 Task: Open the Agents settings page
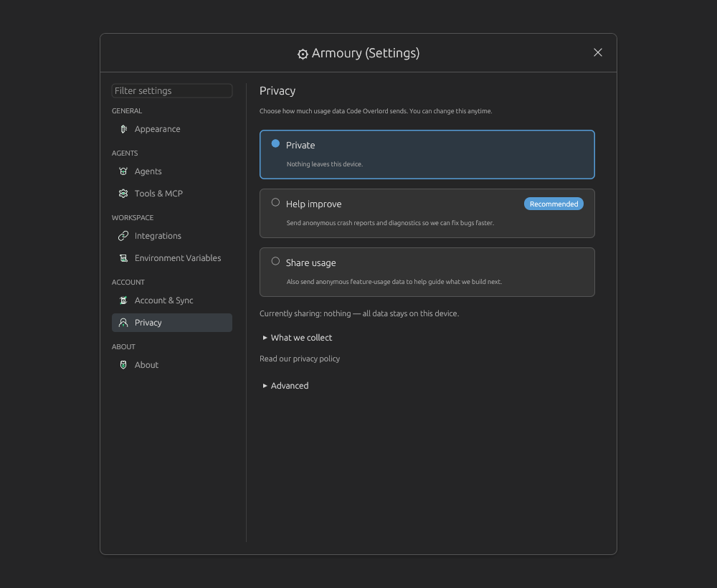tap(172, 171)
